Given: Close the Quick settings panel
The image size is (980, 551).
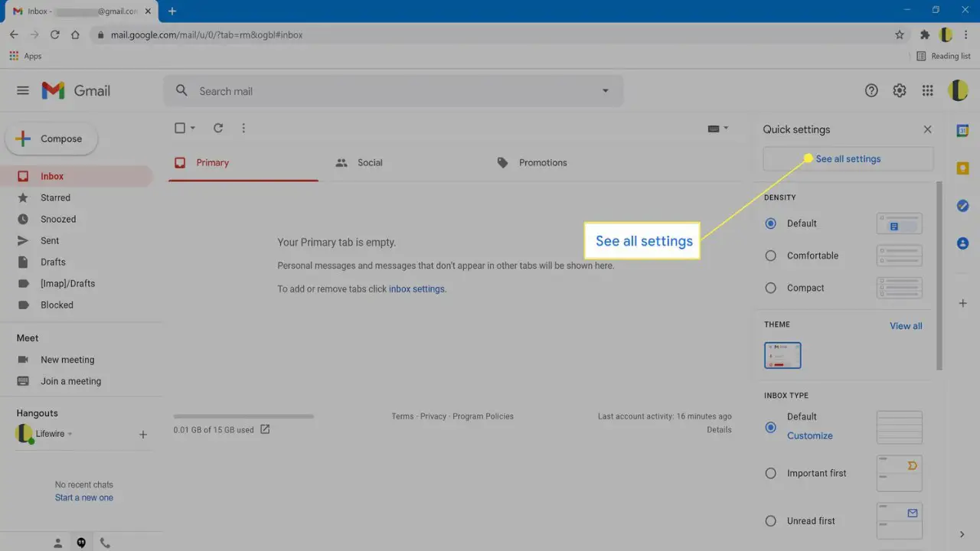Looking at the screenshot, I should 927,129.
